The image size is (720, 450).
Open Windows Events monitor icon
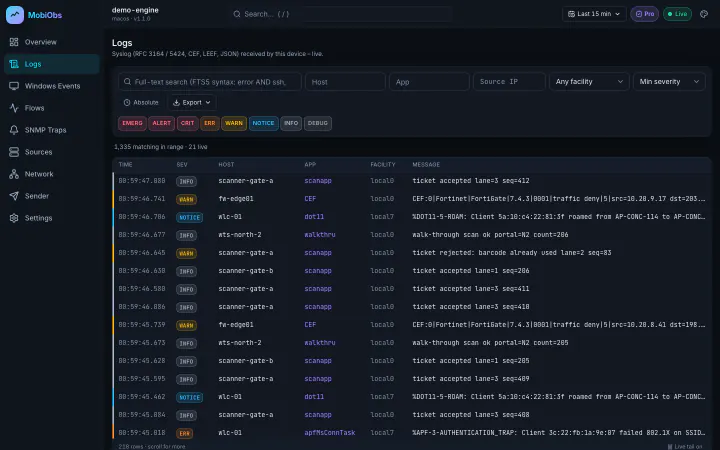(x=14, y=86)
